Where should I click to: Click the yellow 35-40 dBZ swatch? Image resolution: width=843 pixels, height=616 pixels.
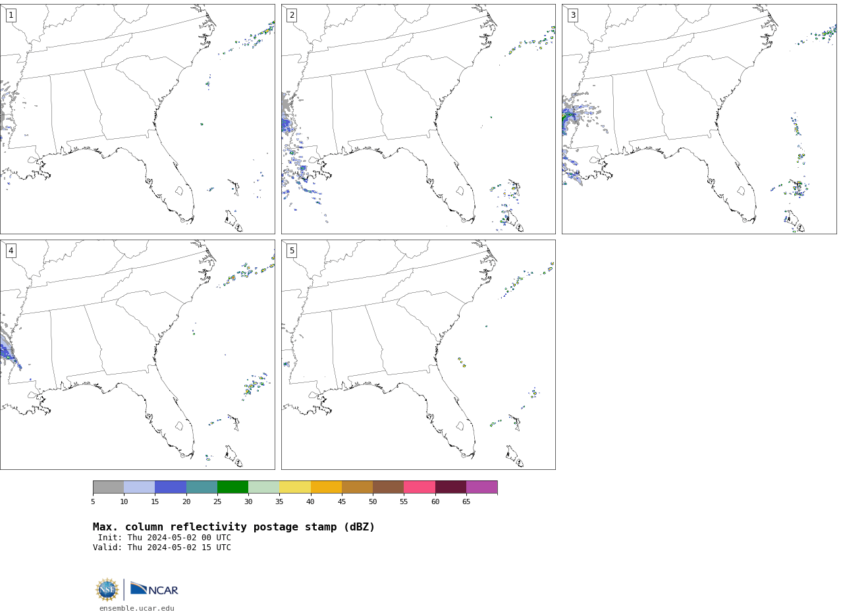pyautogui.click(x=295, y=487)
